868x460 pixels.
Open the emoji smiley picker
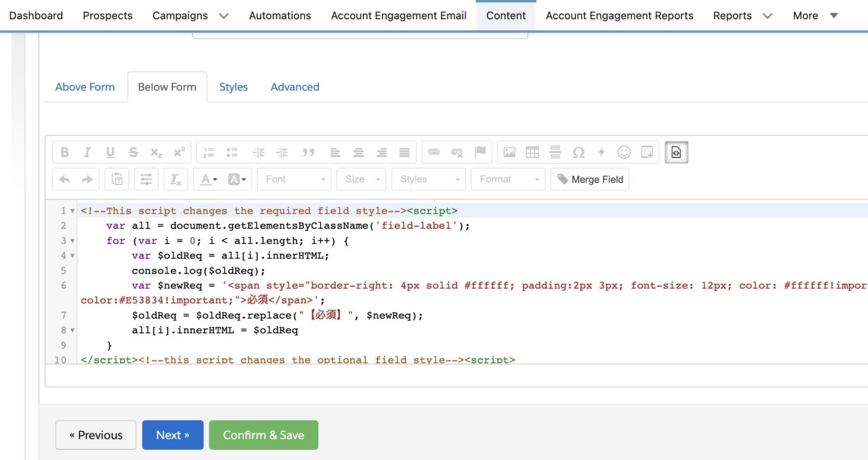point(624,151)
